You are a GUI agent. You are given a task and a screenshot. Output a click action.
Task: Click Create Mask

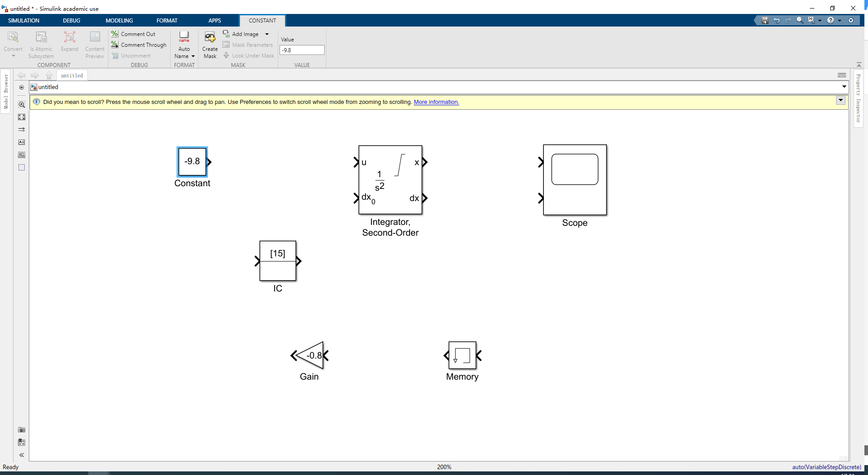[x=210, y=45]
